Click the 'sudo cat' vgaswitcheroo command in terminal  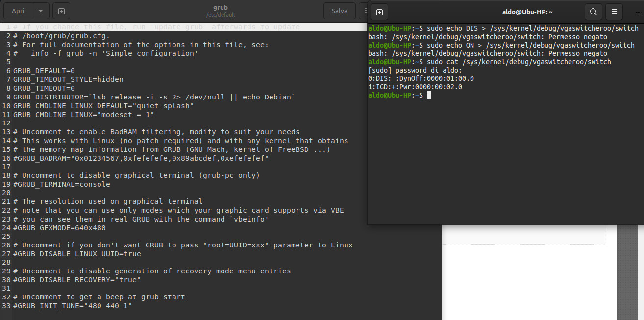(x=519, y=62)
